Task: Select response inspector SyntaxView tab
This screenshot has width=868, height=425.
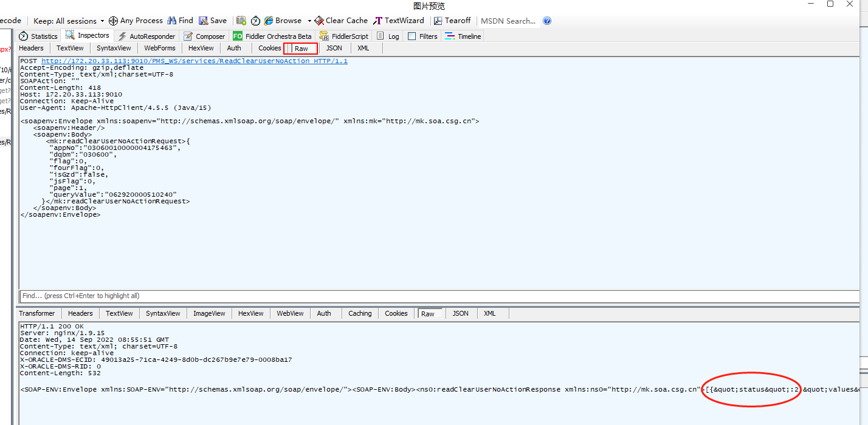Action: pyautogui.click(x=163, y=313)
